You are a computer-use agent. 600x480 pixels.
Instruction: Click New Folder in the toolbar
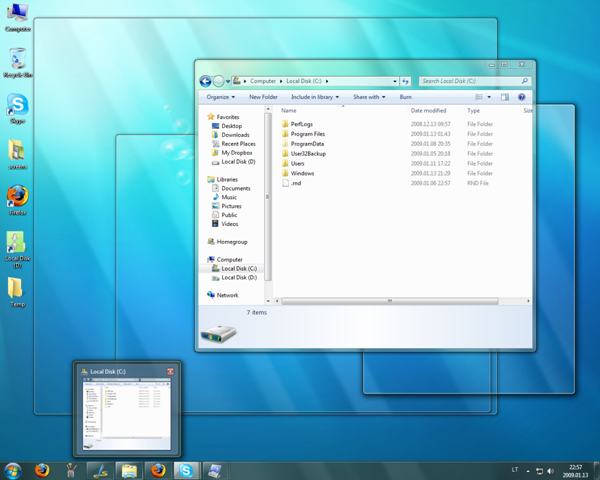coord(263,97)
